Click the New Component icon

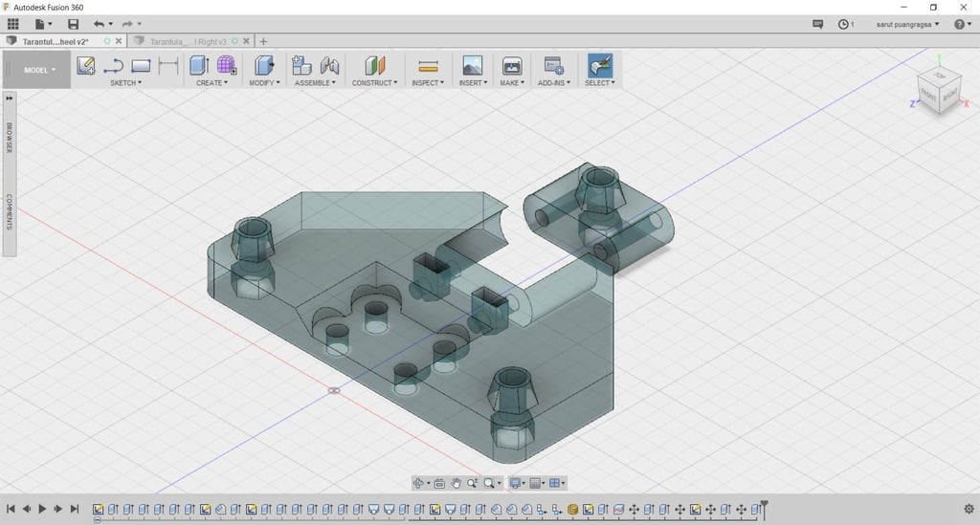pos(301,66)
